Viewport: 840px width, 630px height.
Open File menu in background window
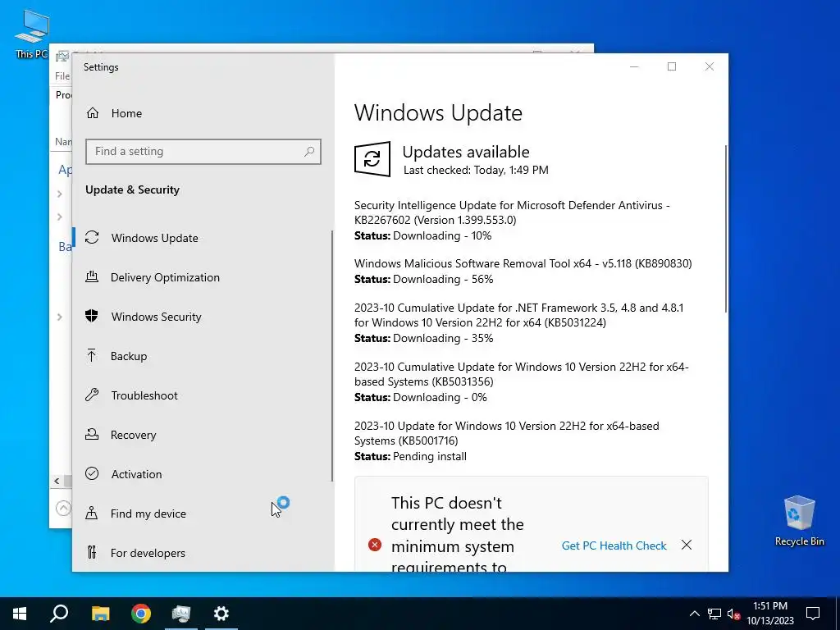click(62, 76)
